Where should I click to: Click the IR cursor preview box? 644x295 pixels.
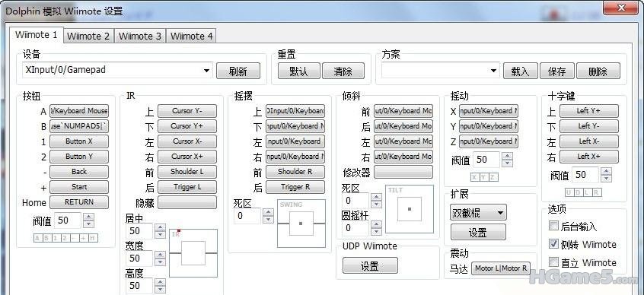point(193,253)
